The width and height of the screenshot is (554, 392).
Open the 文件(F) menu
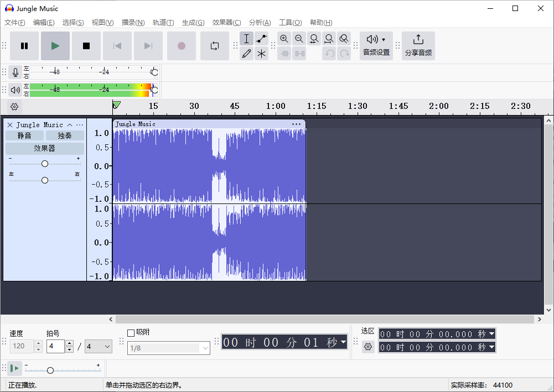[x=15, y=23]
